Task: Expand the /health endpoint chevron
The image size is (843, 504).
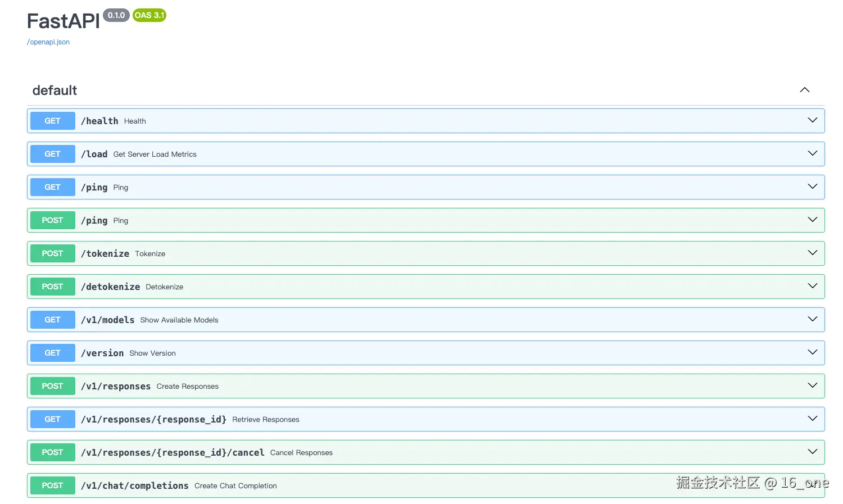Action: click(813, 120)
